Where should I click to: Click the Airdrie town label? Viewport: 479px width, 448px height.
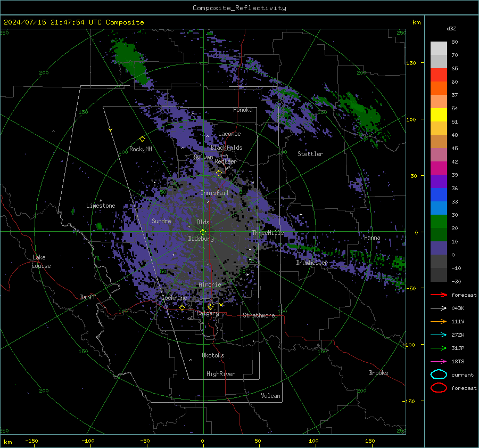pyautogui.click(x=210, y=284)
